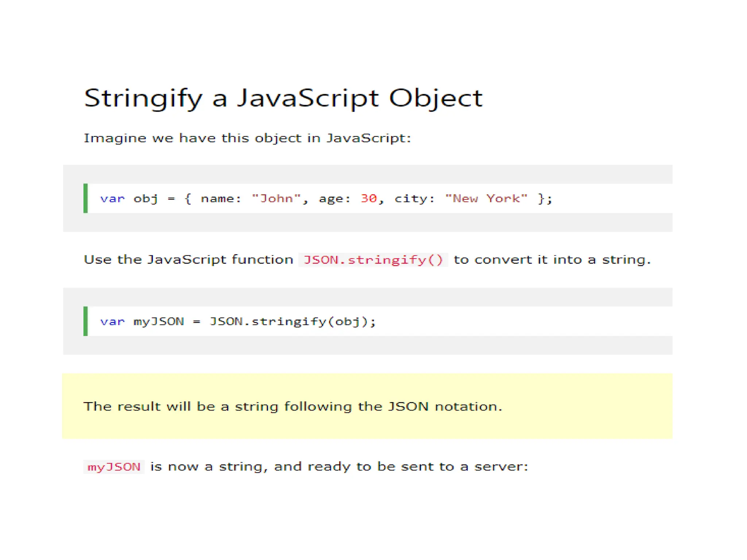Select the age: property name in the code

point(334,199)
